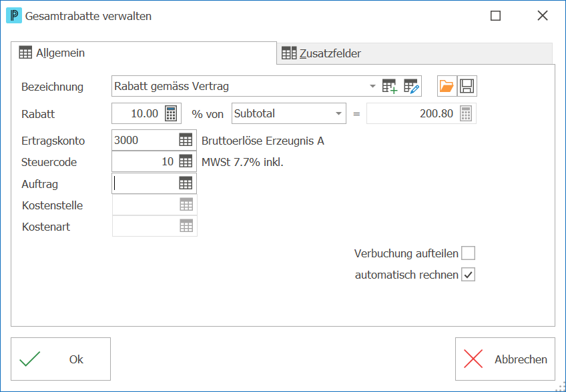Screen dimensions: 566x392
Task: Click calculator icon beside 200.80 amount
Action: (x=466, y=113)
